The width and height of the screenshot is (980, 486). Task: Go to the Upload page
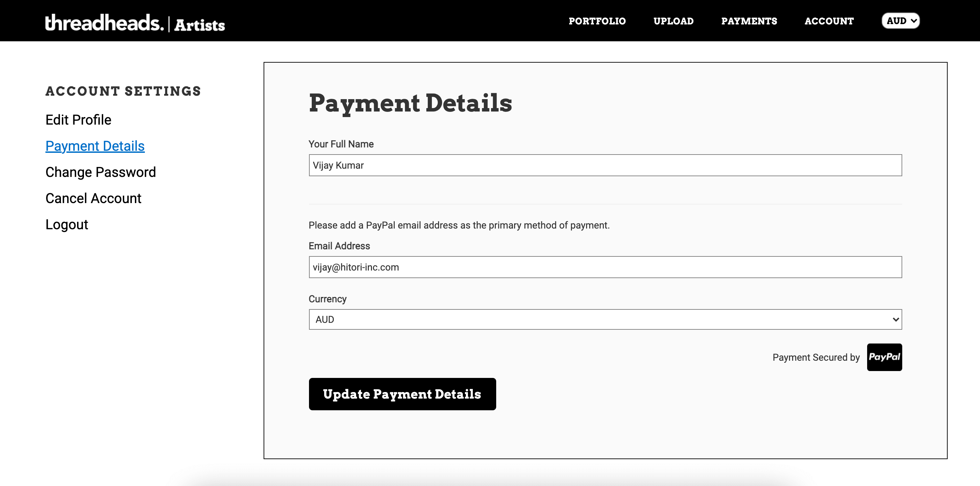pos(673,21)
